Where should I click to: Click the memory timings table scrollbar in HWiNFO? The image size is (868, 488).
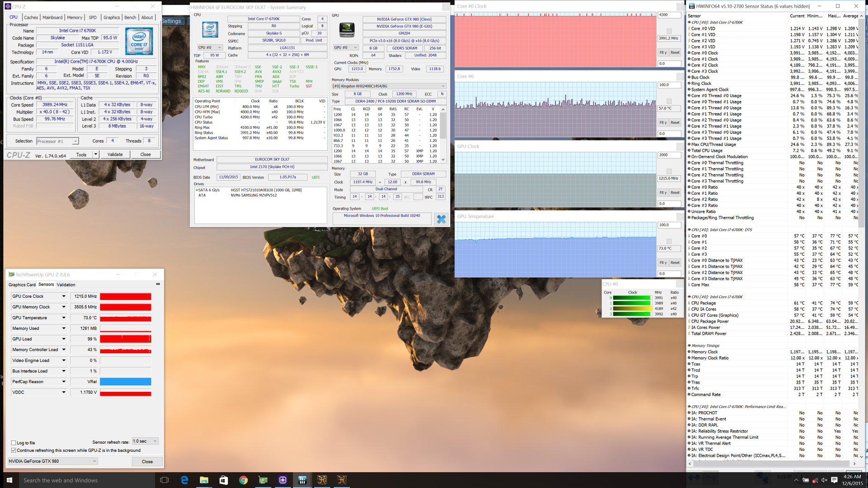(x=443, y=135)
